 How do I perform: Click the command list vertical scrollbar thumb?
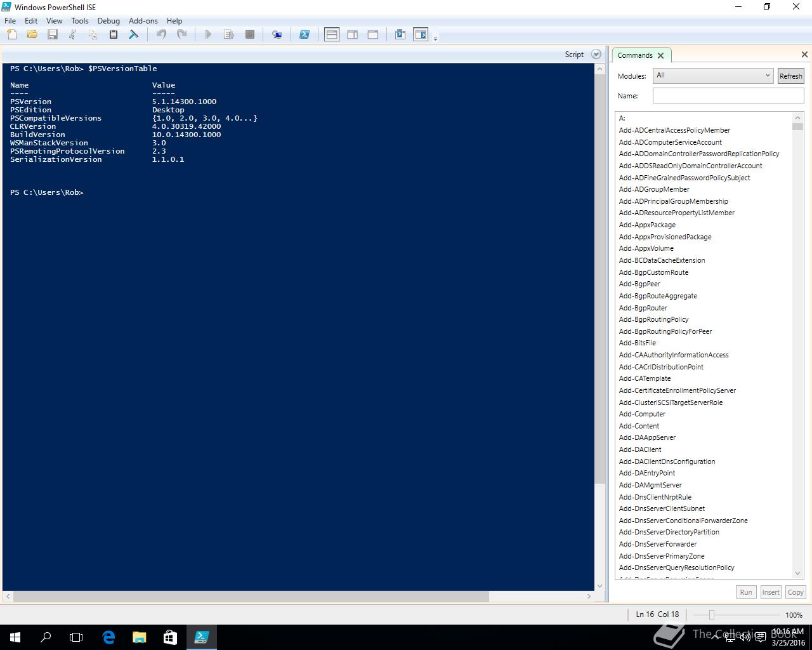click(x=798, y=126)
